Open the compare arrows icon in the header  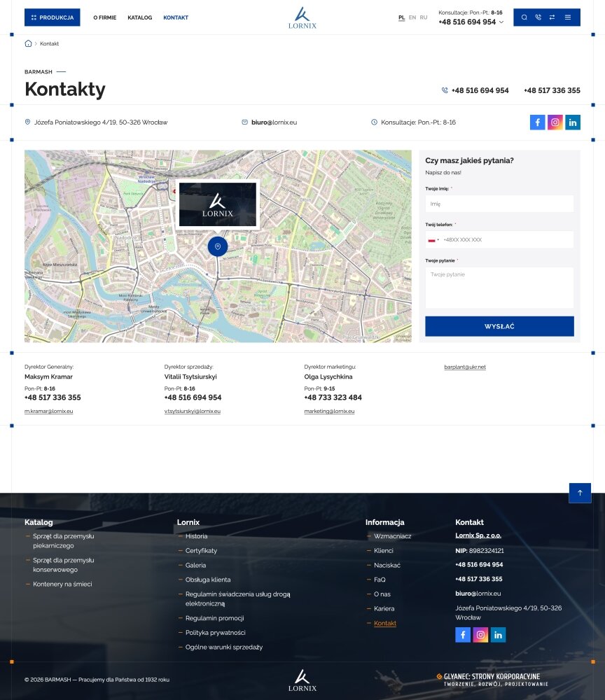coord(552,17)
